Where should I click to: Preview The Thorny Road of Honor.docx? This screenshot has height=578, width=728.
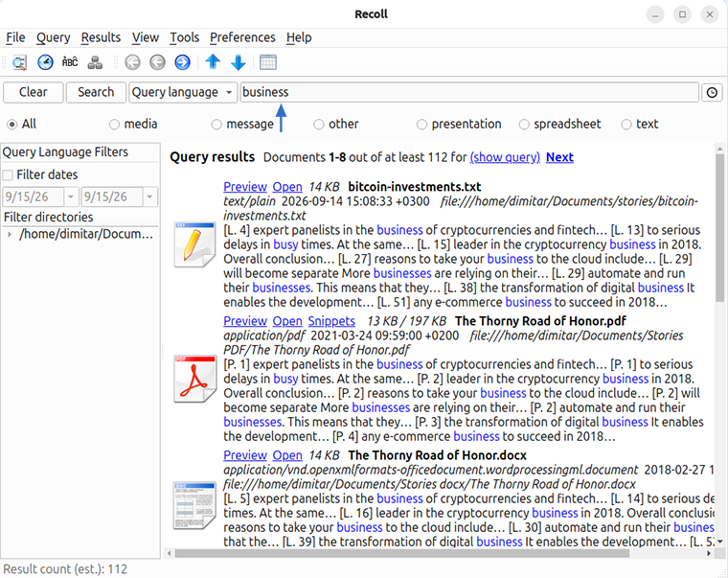coord(245,455)
